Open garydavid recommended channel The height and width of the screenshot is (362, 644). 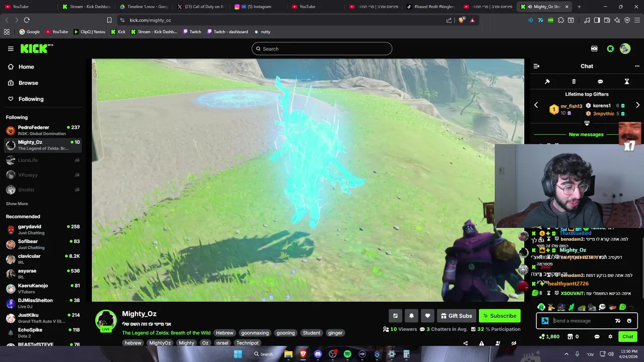click(43, 230)
